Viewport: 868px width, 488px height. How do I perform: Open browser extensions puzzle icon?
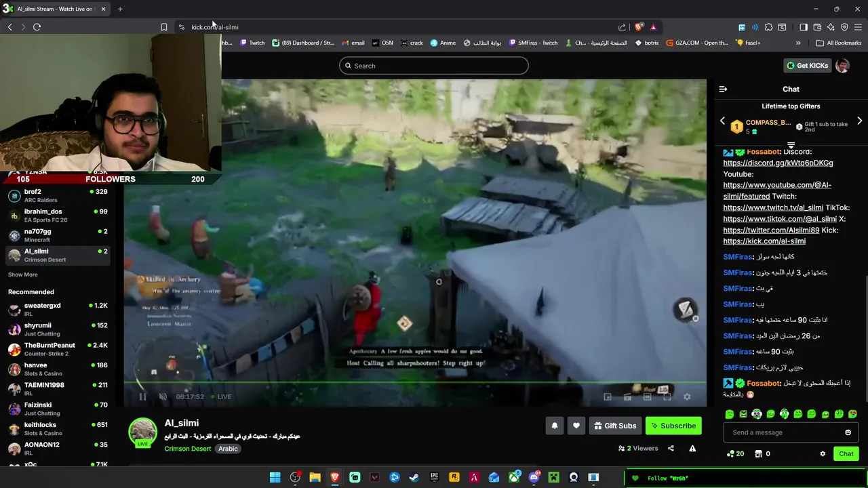click(x=768, y=27)
